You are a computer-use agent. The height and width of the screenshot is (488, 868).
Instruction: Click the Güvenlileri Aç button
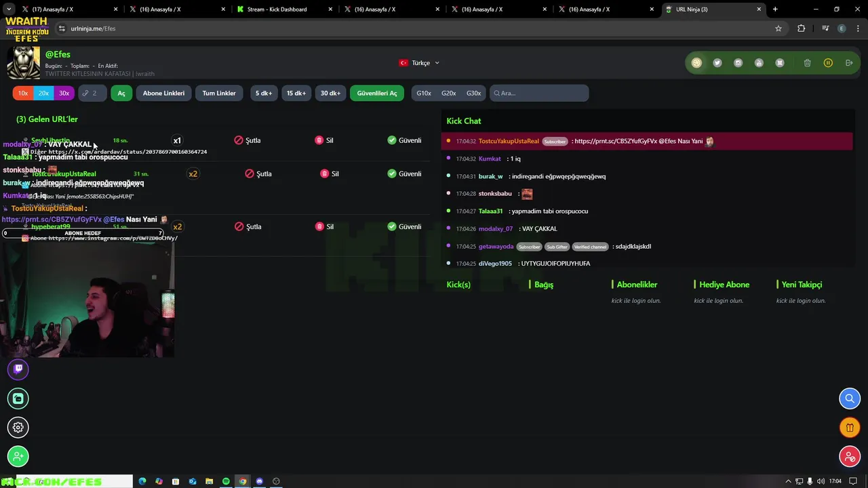coord(377,93)
